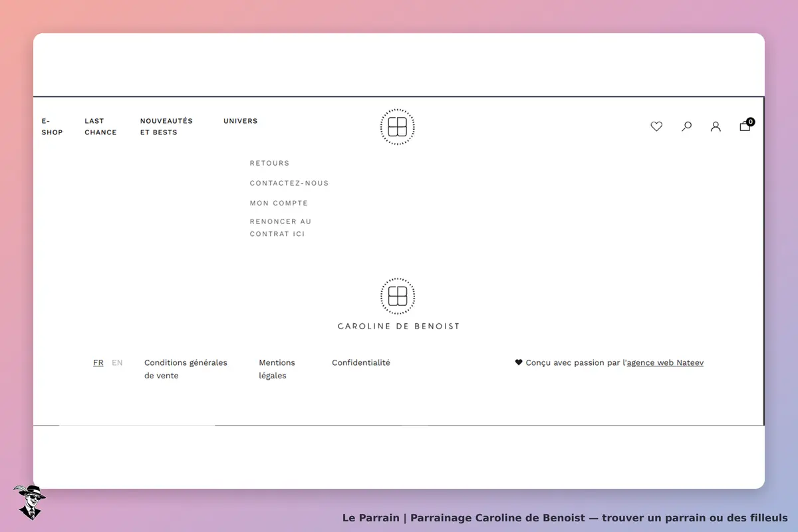Image resolution: width=798 pixels, height=532 pixels.
Task: Open the Last Chance menu
Action: 100,126
